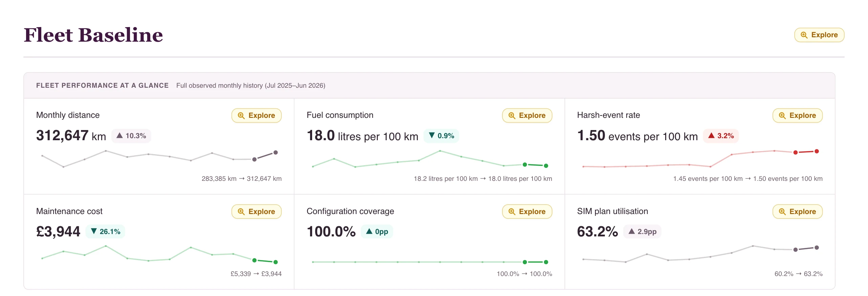Open Explore for SIM plan utilisation card
Image resolution: width=868 pixels, height=296 pixels.
(x=797, y=212)
